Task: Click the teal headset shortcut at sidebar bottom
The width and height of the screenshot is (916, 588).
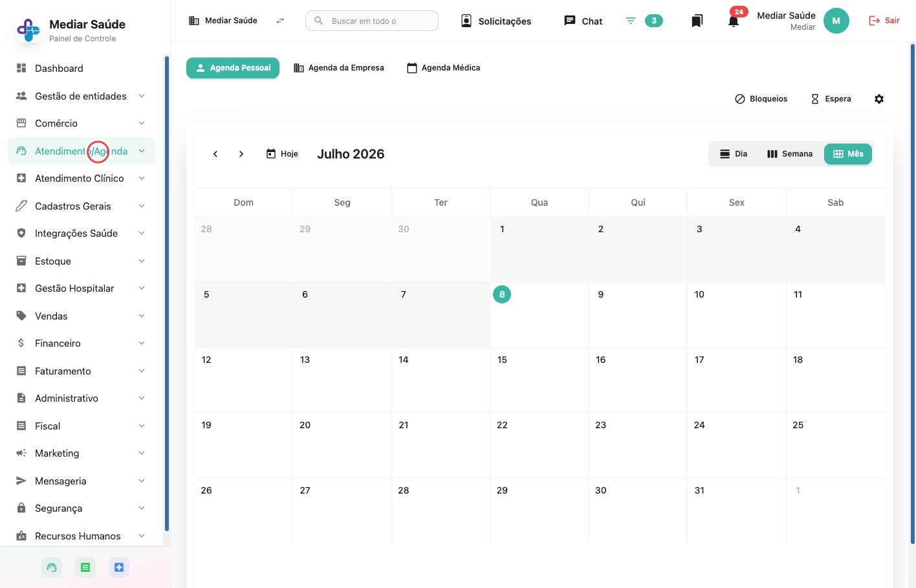Action: coord(52,567)
